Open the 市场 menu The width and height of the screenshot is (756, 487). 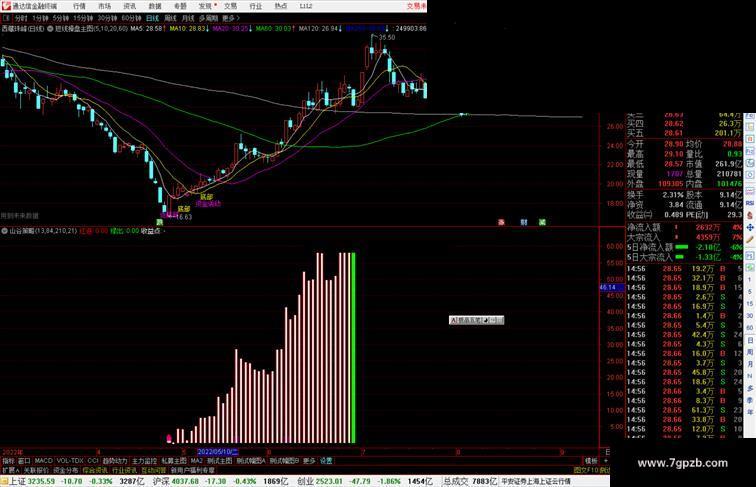(104, 6)
